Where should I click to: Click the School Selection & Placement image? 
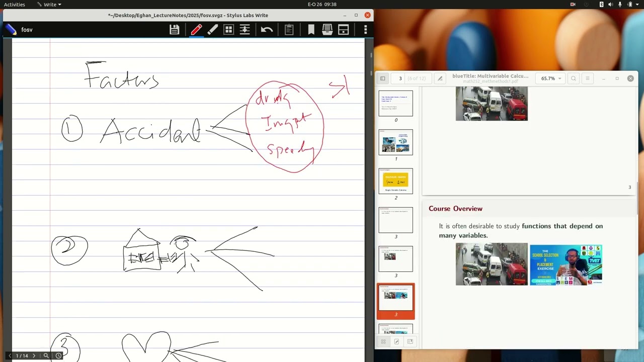pos(566,265)
